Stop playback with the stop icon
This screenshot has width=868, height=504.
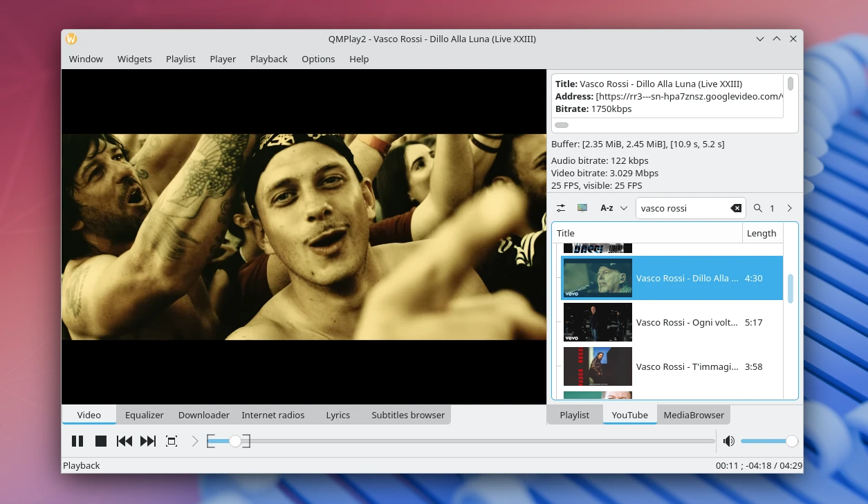coord(100,440)
